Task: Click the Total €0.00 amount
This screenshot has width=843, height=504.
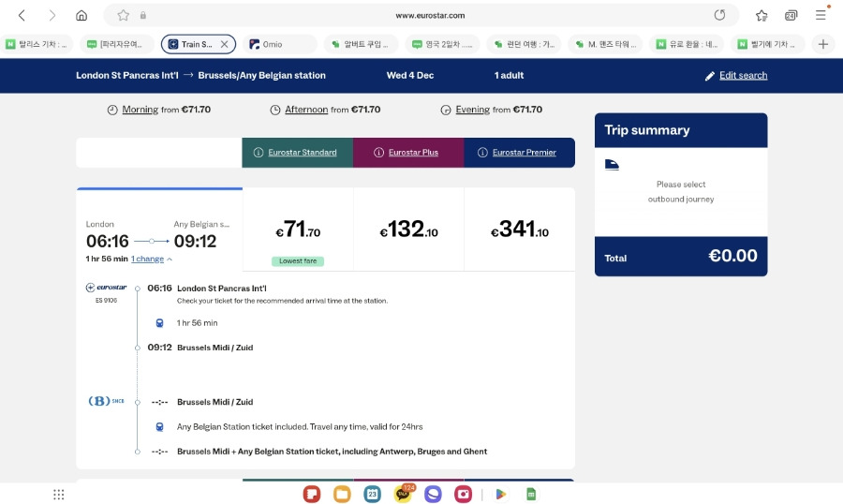Action: click(x=732, y=256)
